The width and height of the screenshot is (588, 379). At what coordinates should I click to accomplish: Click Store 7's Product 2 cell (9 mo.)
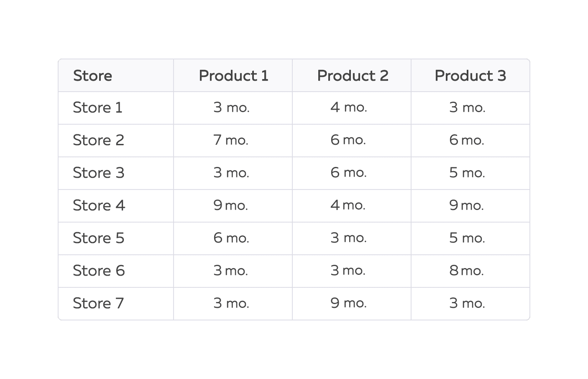coord(348,303)
